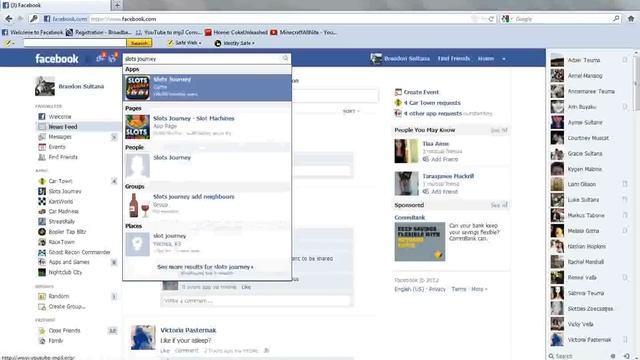Select News Feed in left sidebar

[63, 127]
